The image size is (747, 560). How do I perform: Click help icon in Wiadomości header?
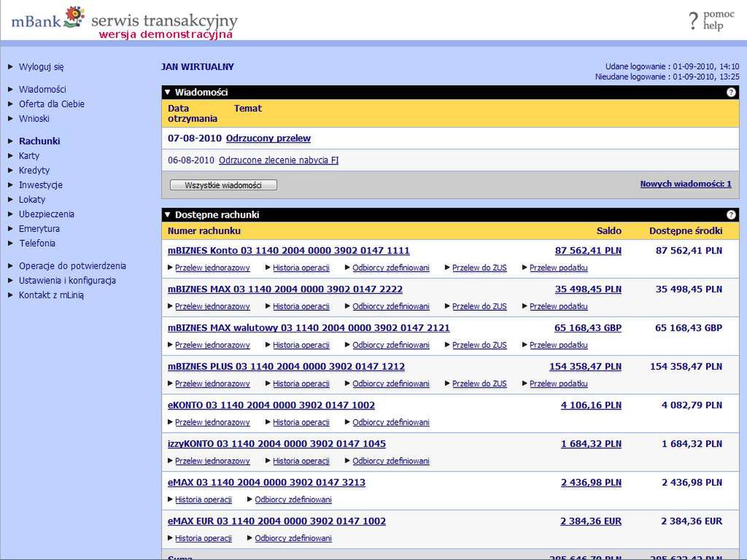tap(731, 93)
